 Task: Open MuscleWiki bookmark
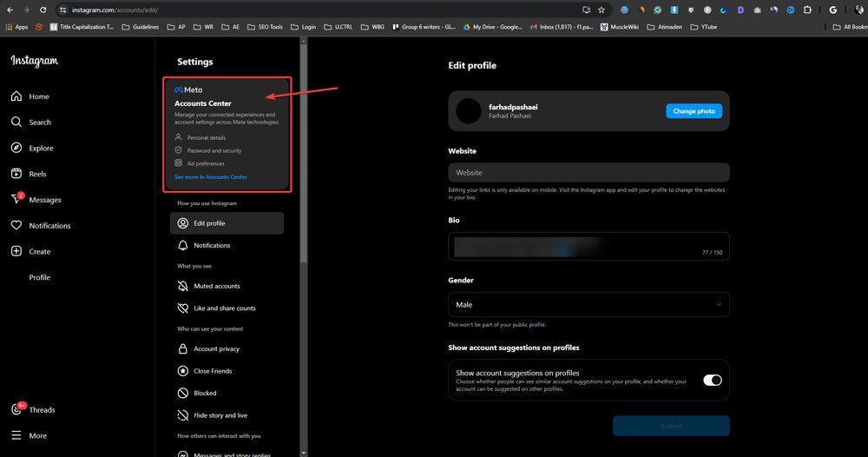click(x=620, y=27)
